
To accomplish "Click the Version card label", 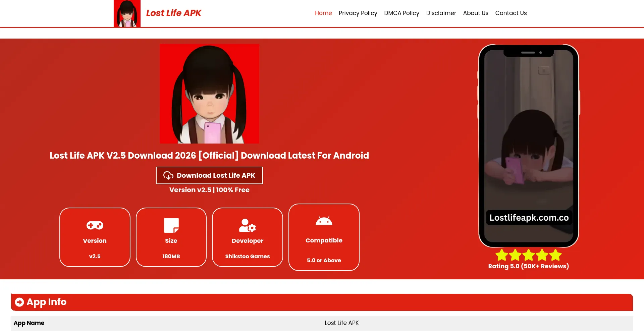I will tap(95, 241).
